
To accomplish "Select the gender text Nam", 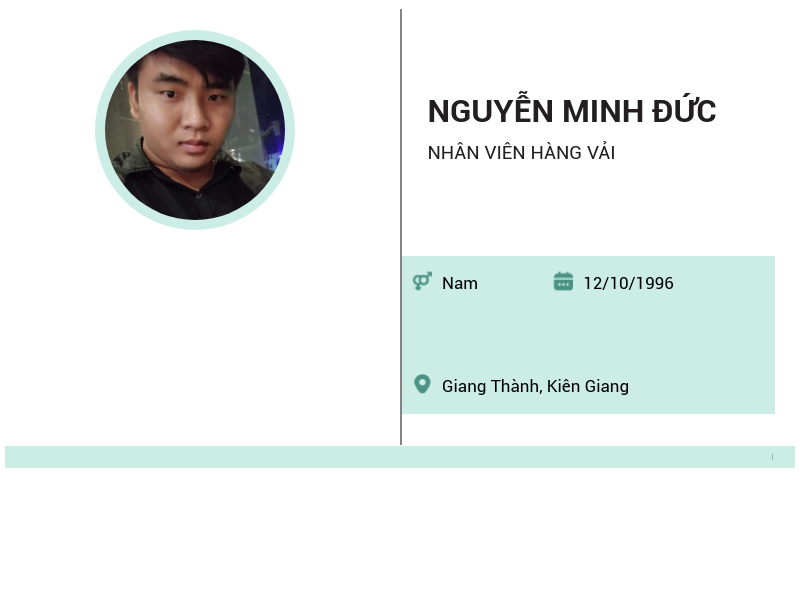I will [x=460, y=283].
